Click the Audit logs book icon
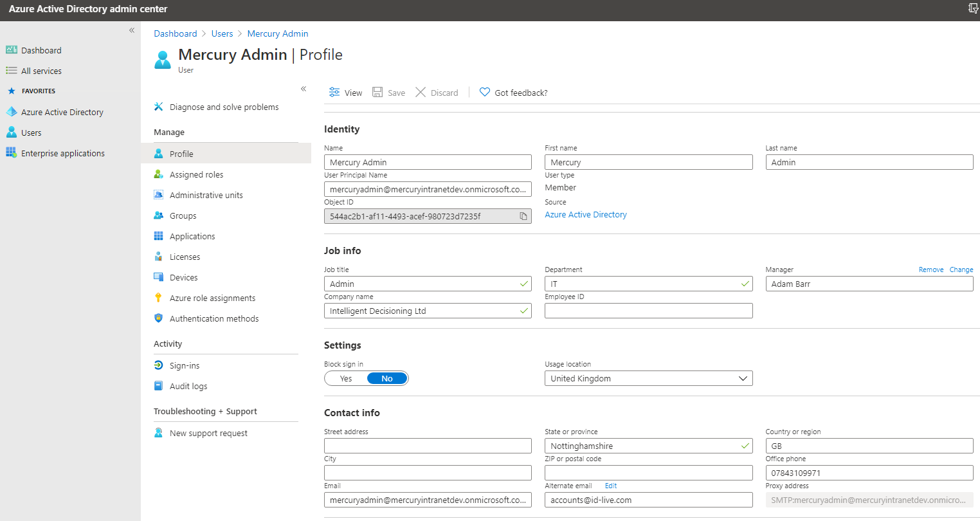 coord(159,386)
